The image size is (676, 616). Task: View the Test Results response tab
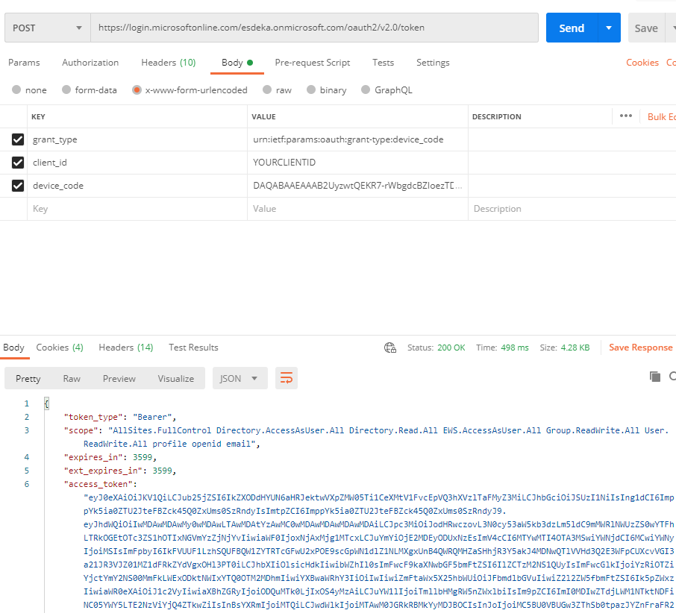193,348
